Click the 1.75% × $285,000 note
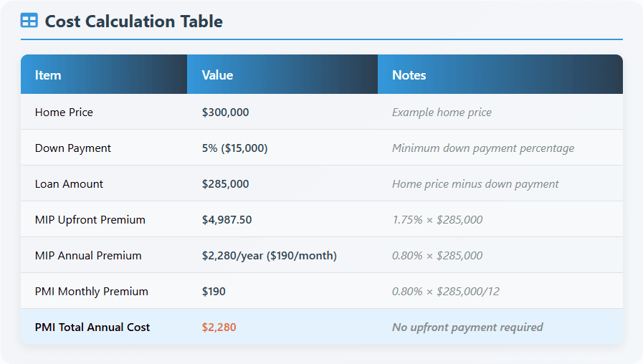Image resolution: width=643 pixels, height=364 pixels. 437,220
